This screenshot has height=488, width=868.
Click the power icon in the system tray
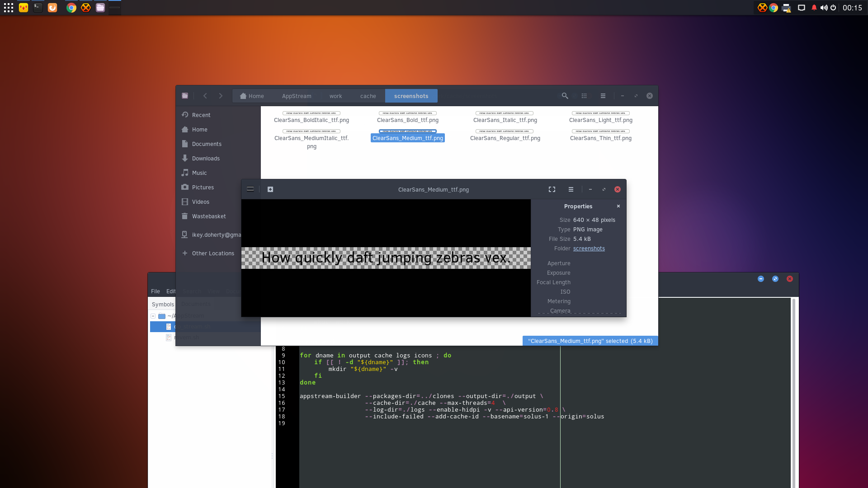[833, 8]
